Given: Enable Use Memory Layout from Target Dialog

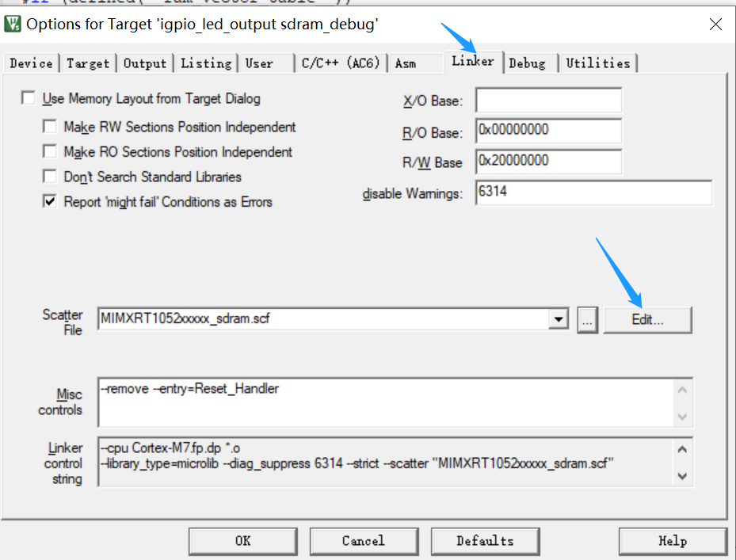Looking at the screenshot, I should point(29,99).
